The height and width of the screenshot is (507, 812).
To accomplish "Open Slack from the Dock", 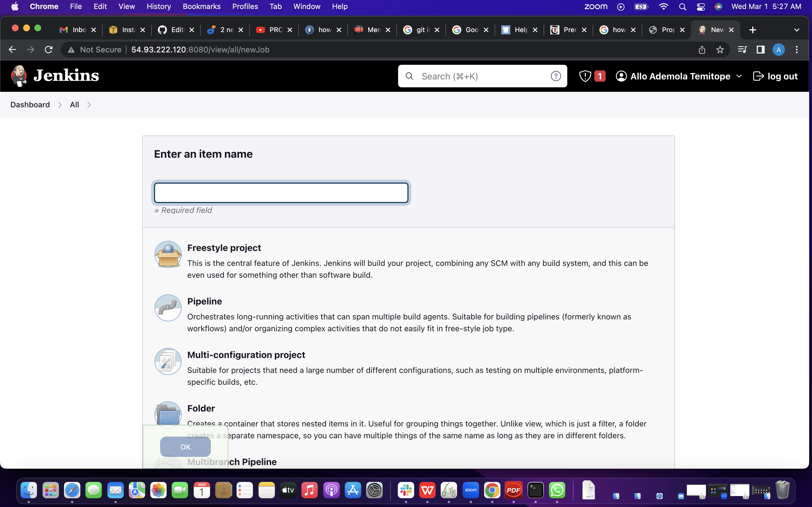I will point(406,490).
